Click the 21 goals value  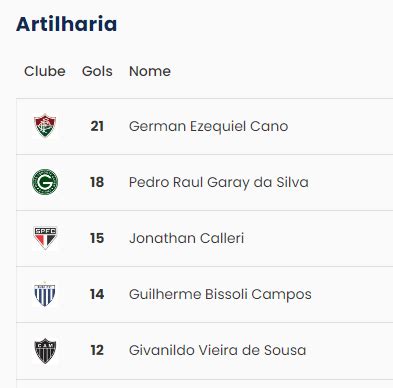[97, 126]
